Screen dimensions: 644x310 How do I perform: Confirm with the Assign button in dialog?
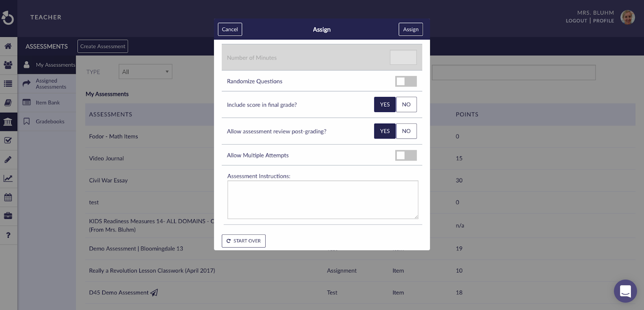pyautogui.click(x=411, y=29)
